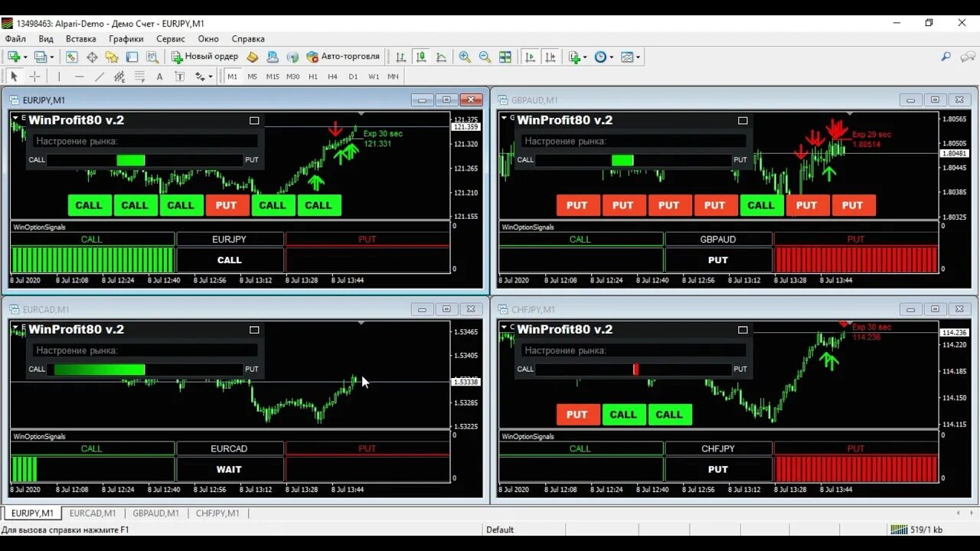
Task: Open the Navigator (star folder) icon
Action: point(112,57)
